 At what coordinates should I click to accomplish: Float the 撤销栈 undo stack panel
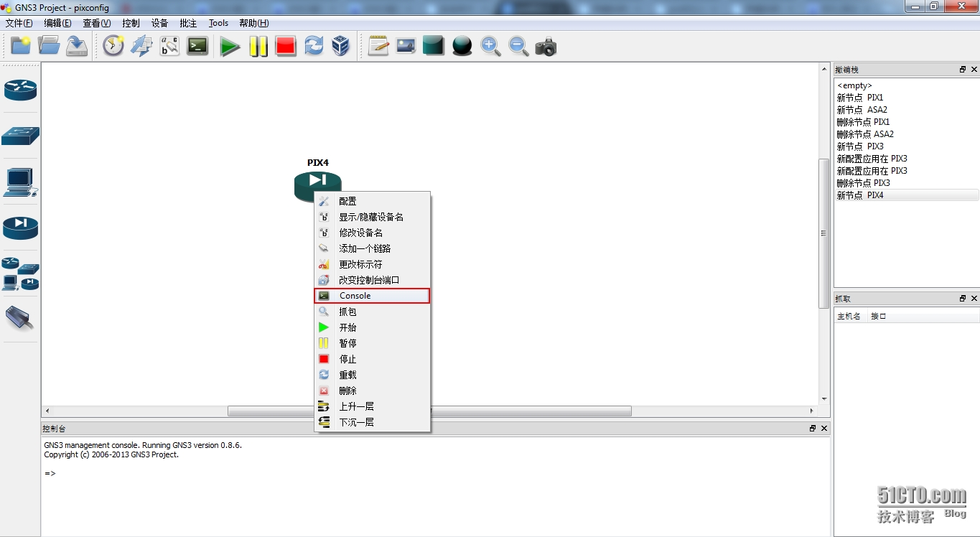(963, 70)
